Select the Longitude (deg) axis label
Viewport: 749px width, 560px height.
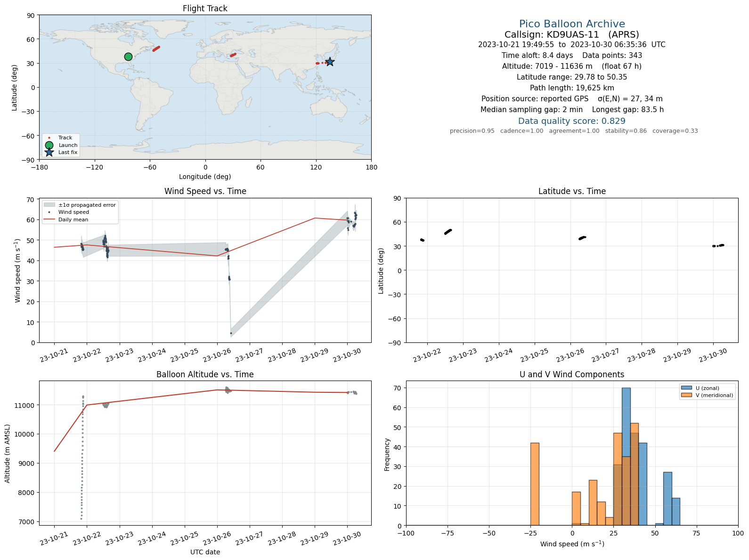(x=205, y=177)
